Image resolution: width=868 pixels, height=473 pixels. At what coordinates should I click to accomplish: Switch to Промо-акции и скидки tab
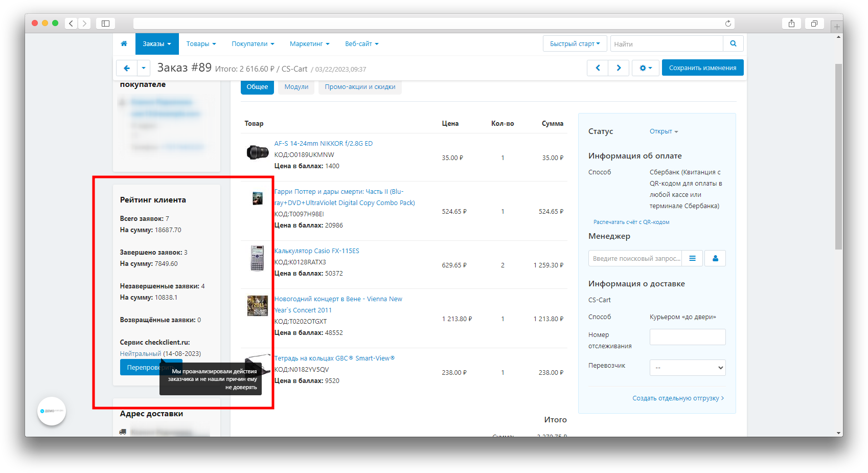[x=360, y=87]
